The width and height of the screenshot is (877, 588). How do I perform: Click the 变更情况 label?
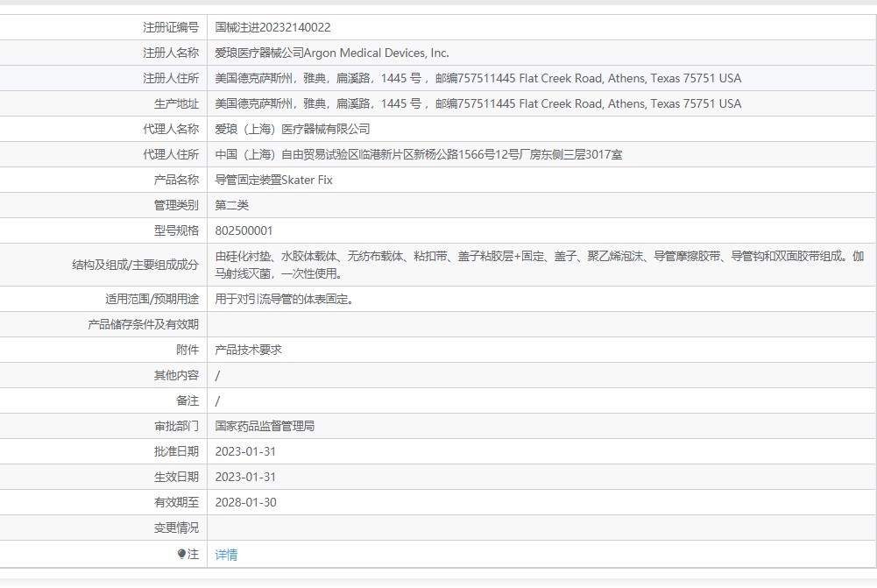pos(176,528)
